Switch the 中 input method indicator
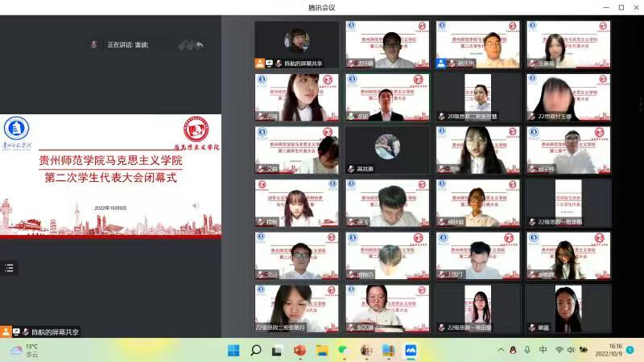644x362 pixels. coord(543,350)
